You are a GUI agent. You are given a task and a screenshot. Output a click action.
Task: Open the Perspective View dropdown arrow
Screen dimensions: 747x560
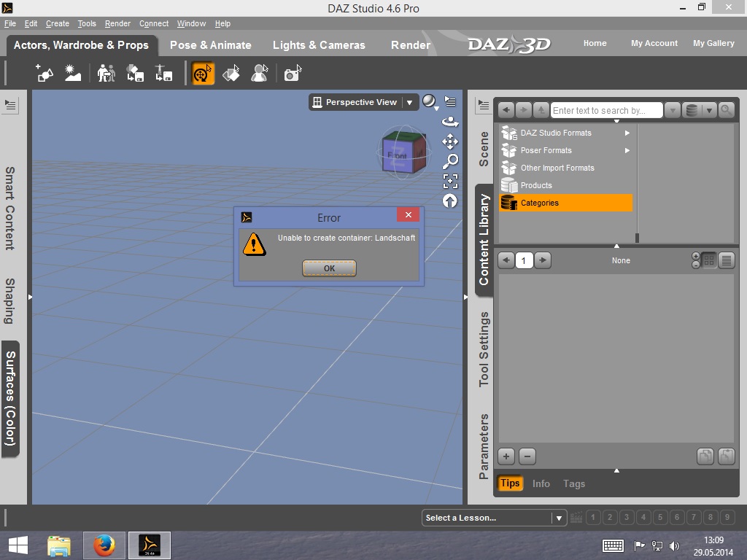[409, 102]
